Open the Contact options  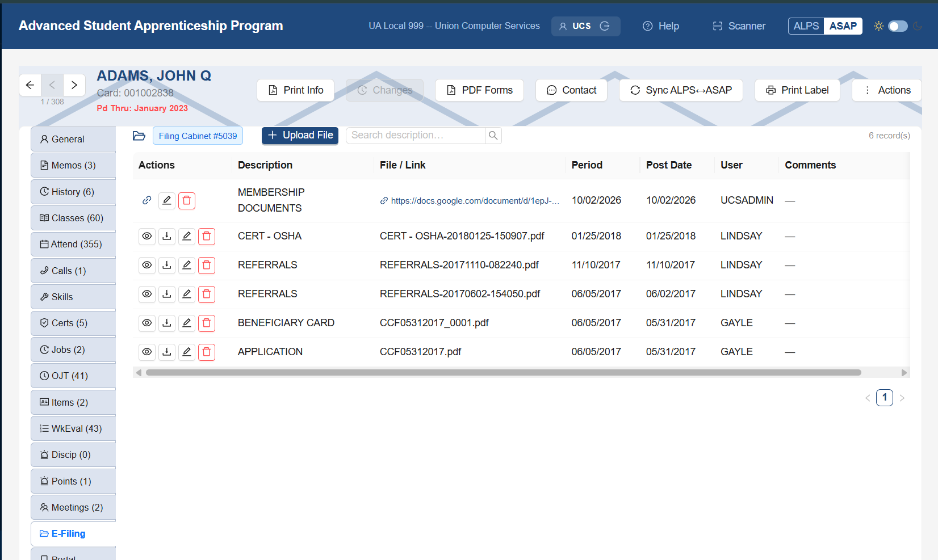click(x=571, y=90)
